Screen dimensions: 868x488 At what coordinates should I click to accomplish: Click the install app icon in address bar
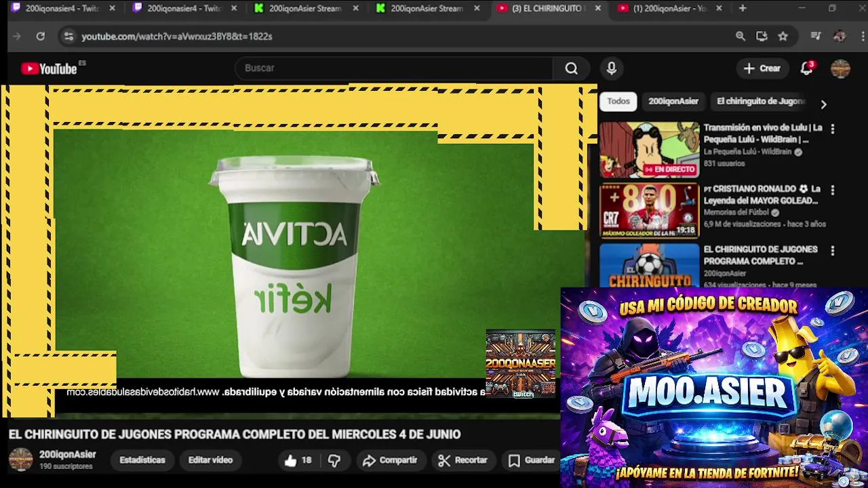[762, 36]
